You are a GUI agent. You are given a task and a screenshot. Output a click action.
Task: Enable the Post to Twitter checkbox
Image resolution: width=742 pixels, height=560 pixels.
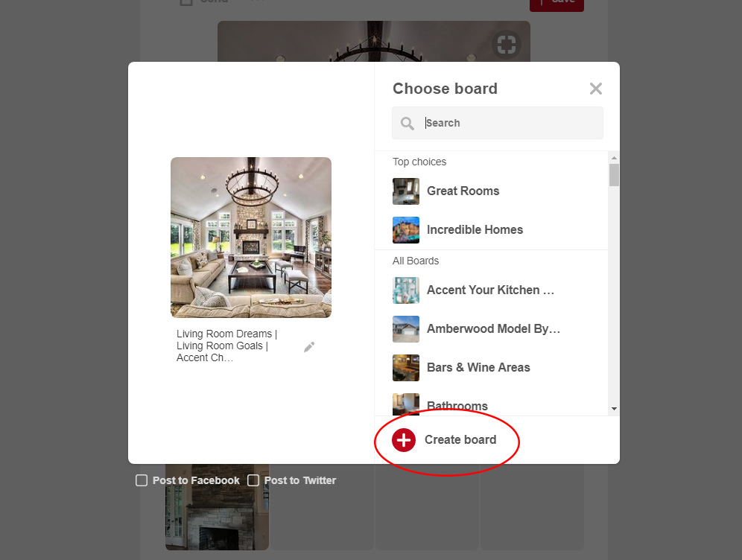(x=253, y=480)
